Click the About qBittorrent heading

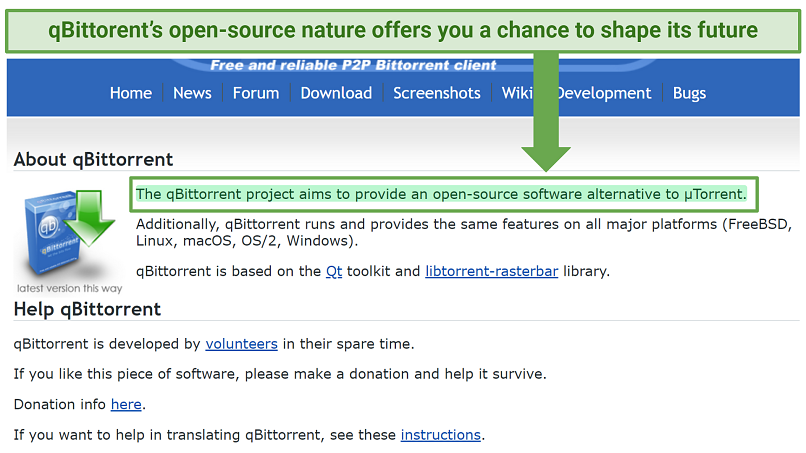(93, 160)
